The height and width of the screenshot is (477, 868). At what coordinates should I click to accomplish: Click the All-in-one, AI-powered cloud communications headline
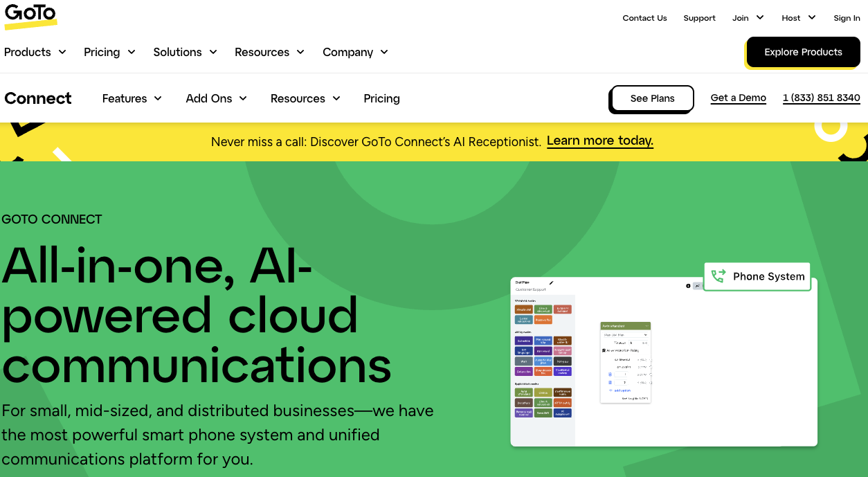click(197, 315)
